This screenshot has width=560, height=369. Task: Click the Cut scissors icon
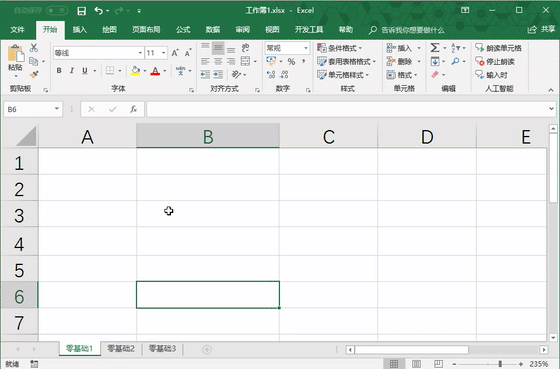click(34, 48)
